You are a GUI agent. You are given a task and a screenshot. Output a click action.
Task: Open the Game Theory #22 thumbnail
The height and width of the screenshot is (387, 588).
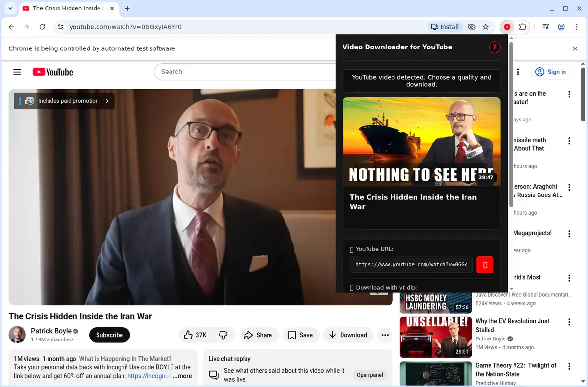tap(435, 373)
